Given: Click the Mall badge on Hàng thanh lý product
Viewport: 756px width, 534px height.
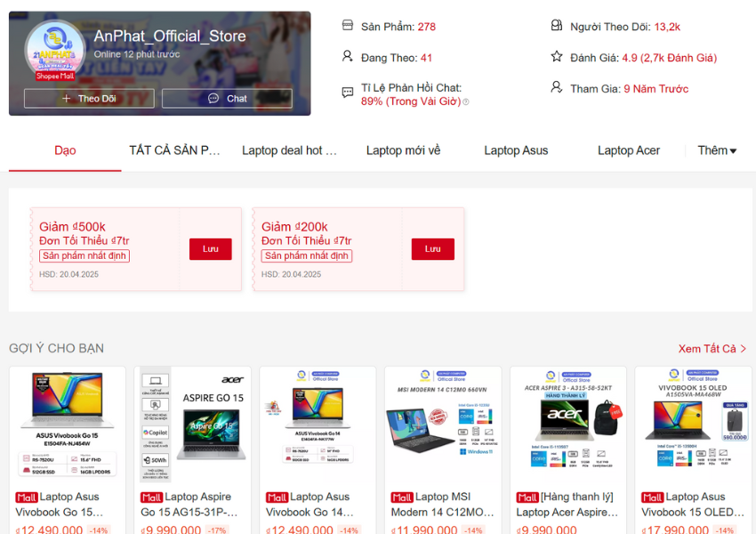Looking at the screenshot, I should pos(527,498).
